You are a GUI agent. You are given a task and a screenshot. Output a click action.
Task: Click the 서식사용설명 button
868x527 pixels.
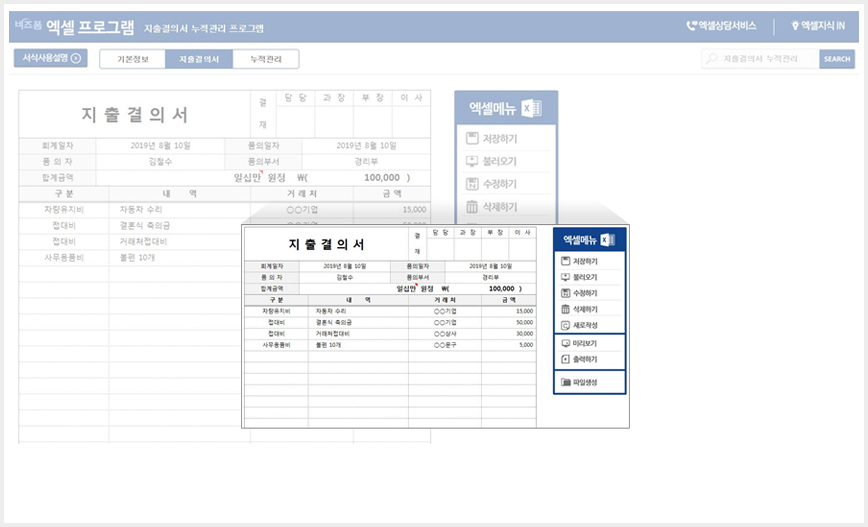point(50,58)
